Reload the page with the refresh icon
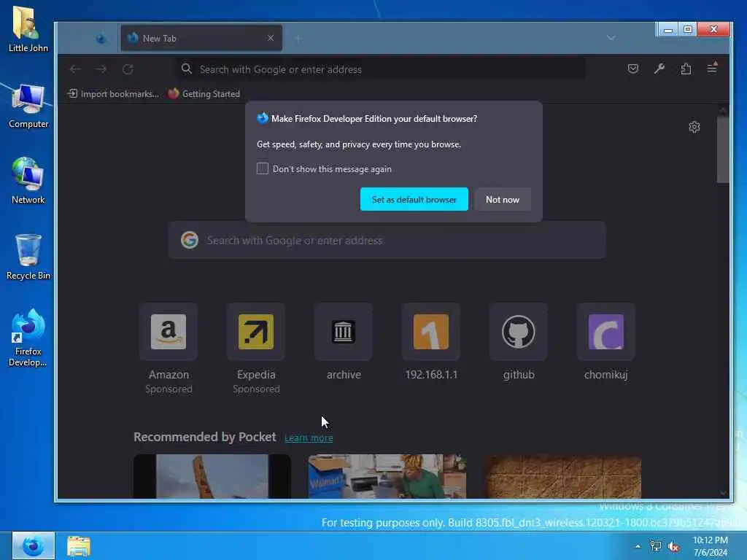The height and width of the screenshot is (560, 747). coord(128,69)
